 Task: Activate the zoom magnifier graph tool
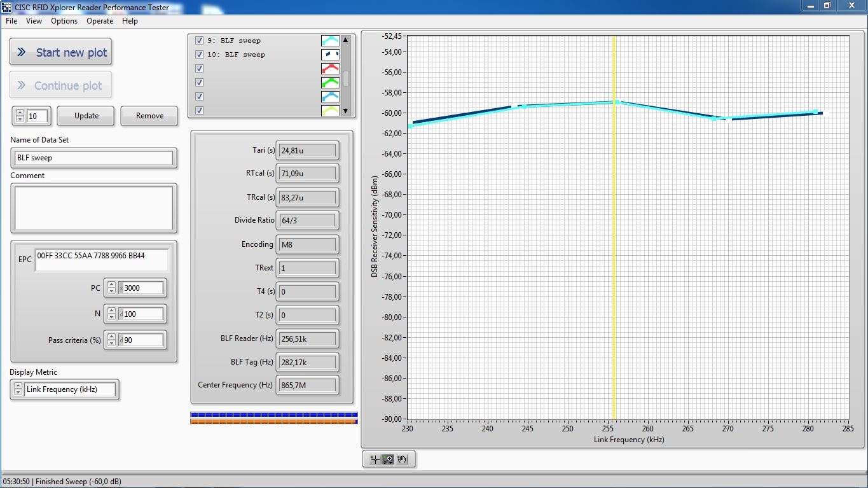click(388, 459)
